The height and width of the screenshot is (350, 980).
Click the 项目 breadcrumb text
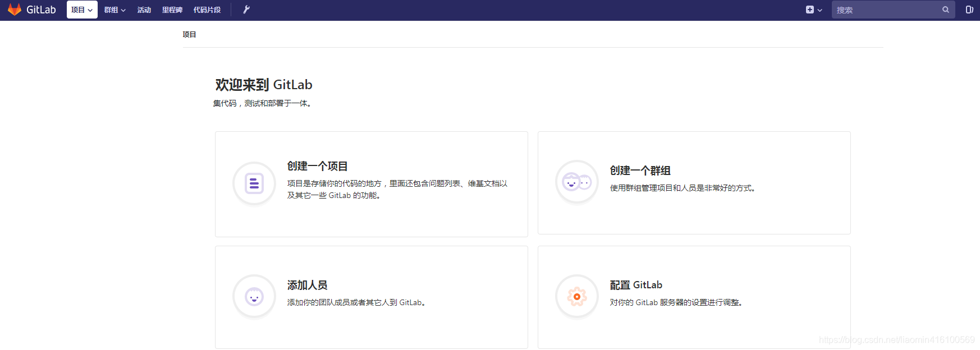click(x=189, y=34)
